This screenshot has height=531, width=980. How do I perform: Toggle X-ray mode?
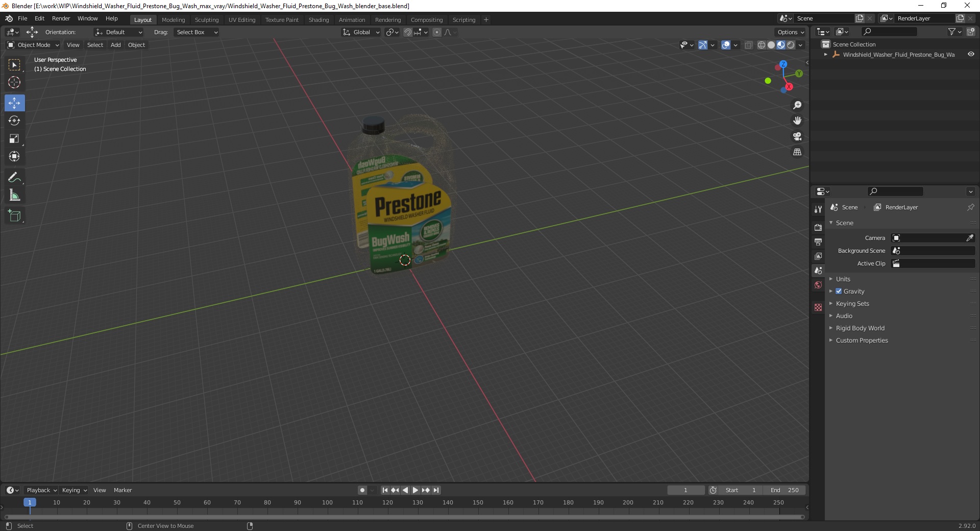coord(748,45)
